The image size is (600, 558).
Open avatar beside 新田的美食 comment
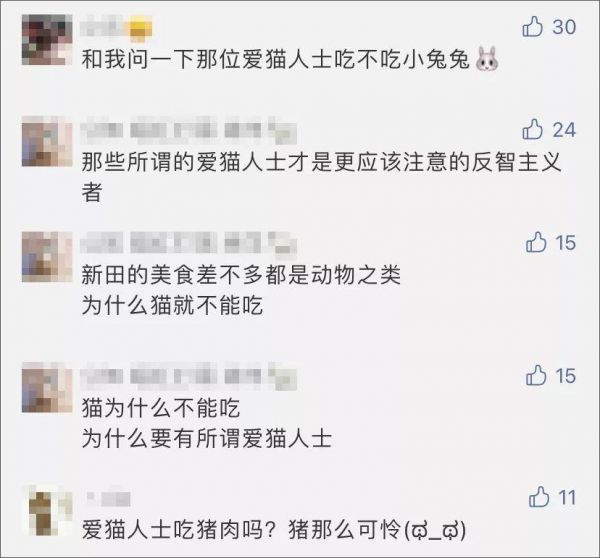(47, 257)
